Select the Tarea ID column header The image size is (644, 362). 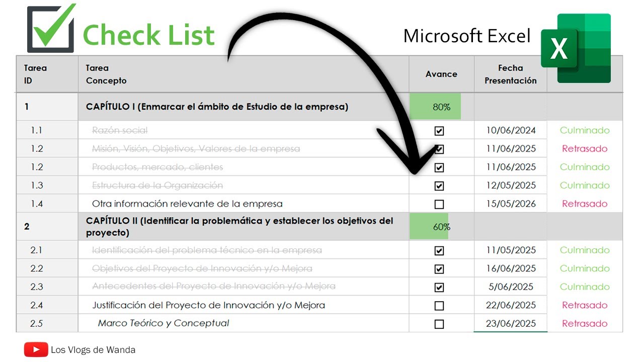click(47, 74)
